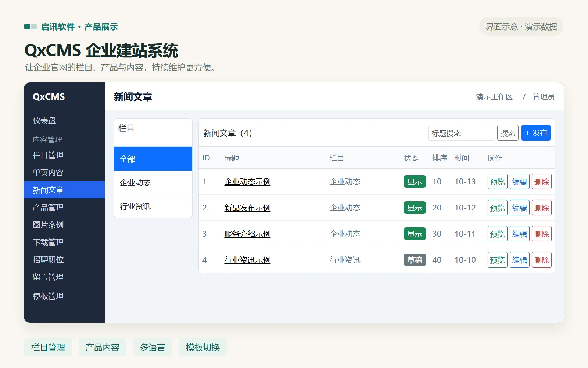Open 图片案例 in the sidebar
Screen dimensions: 588x368
click(64, 224)
